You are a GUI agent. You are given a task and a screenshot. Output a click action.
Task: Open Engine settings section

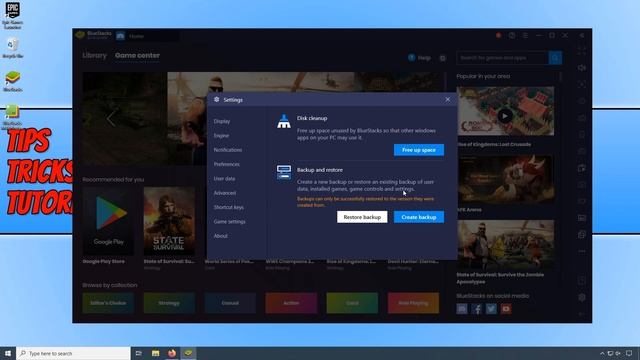221,136
